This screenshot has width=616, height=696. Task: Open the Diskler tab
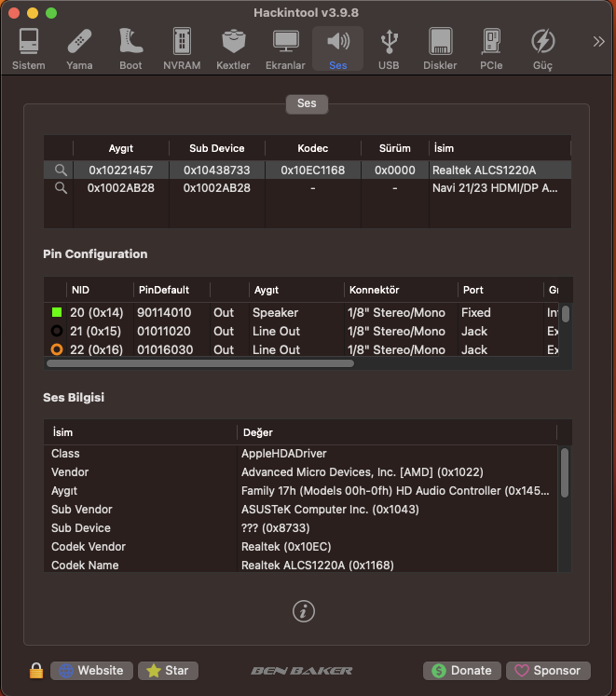coord(440,48)
